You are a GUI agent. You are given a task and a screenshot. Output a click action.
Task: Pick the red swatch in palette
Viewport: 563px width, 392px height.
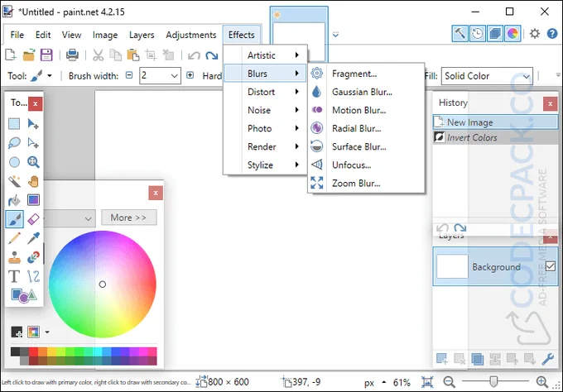tap(33, 351)
